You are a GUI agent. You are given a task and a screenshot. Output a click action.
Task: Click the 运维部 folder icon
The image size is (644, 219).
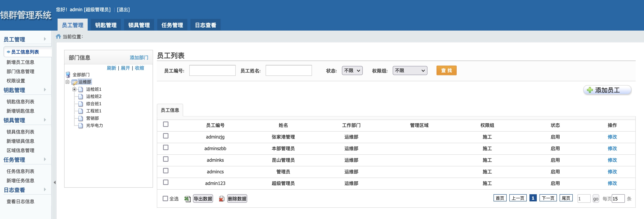(x=74, y=82)
